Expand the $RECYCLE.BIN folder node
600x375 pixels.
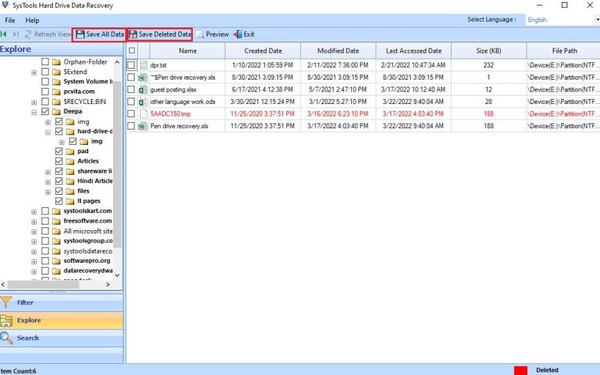[34, 102]
